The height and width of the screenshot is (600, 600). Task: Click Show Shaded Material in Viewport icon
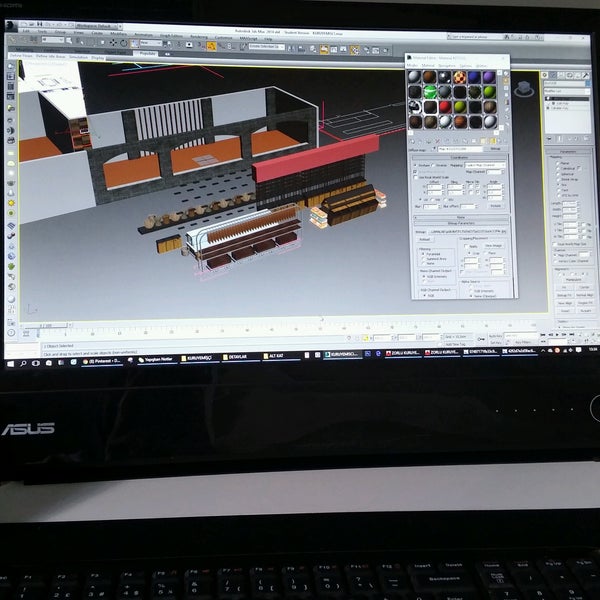point(483,141)
